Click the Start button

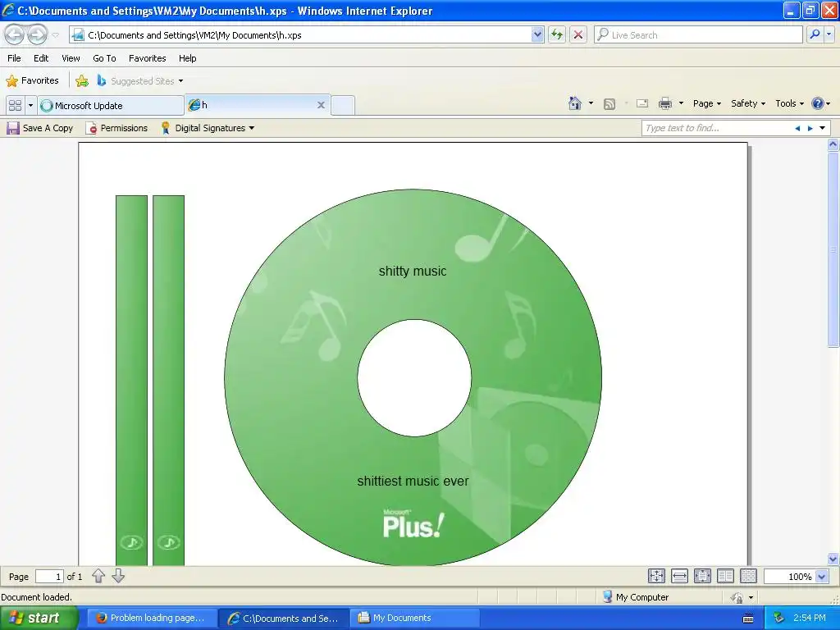click(39, 618)
